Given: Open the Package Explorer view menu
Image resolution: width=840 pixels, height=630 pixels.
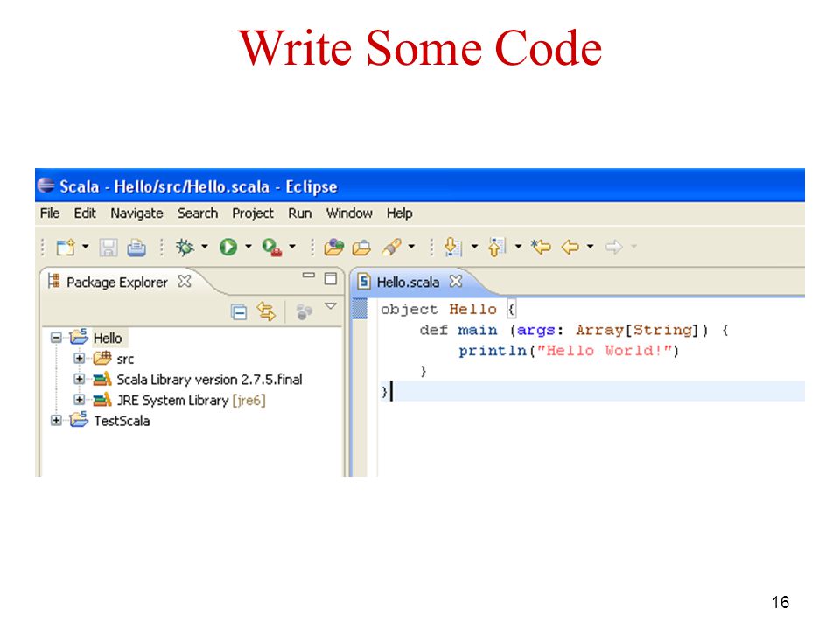Looking at the screenshot, I should tap(331, 306).
